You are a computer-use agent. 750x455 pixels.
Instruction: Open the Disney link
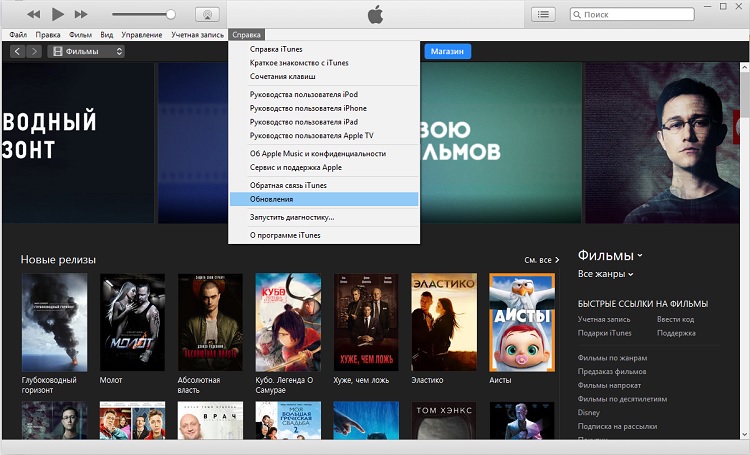[x=588, y=412]
